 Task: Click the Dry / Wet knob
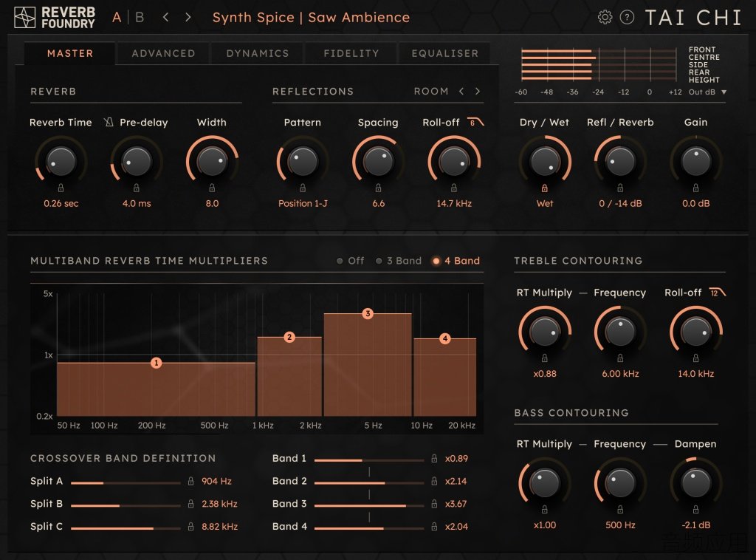(x=545, y=161)
